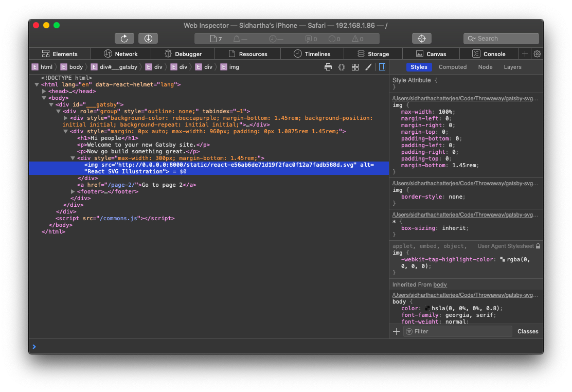
Task: Click the img breadcrumb item
Action: pos(230,67)
